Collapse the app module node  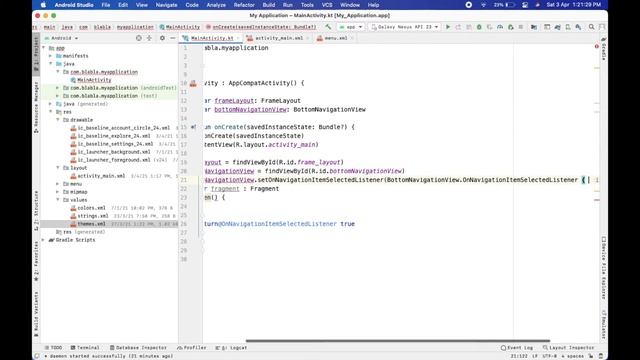click(44, 48)
